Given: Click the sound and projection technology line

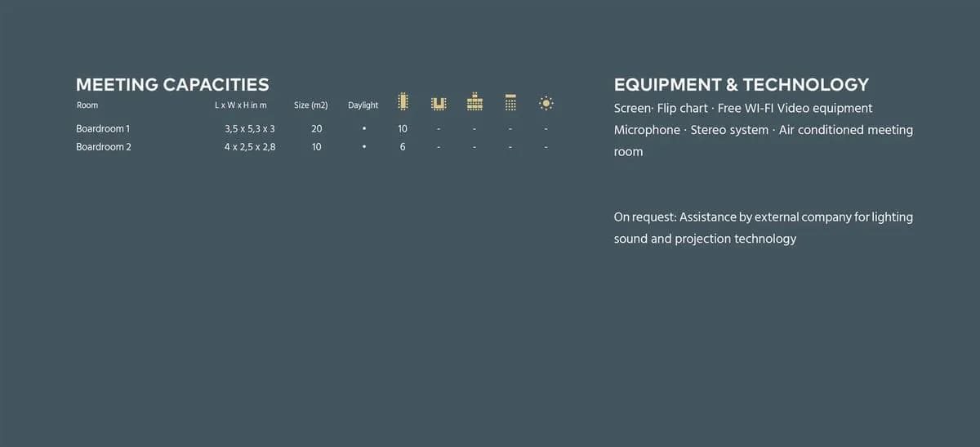Looking at the screenshot, I should 705,239.
